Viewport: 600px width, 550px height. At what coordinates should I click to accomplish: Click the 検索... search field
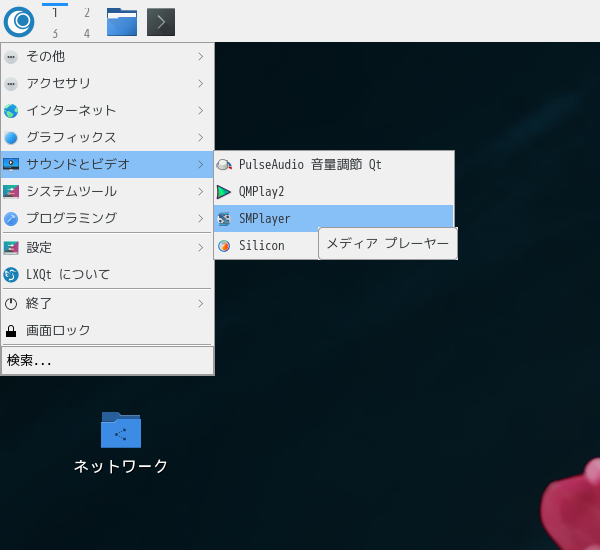[x=108, y=361]
